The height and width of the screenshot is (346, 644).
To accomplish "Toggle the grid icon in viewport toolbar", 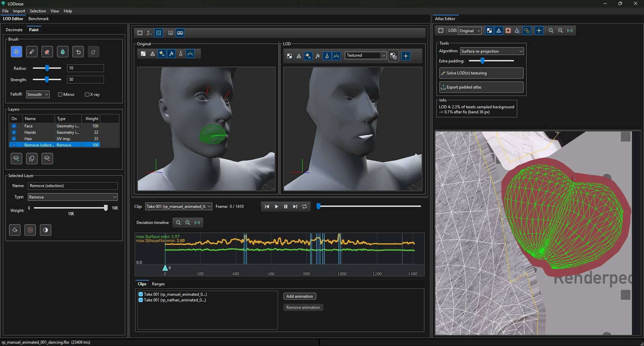I will [159, 33].
